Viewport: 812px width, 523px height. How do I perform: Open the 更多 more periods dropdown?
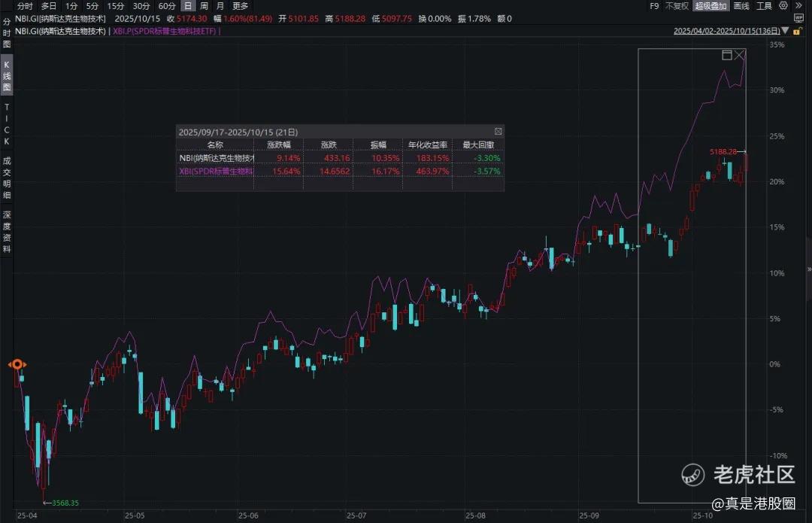(x=241, y=6)
